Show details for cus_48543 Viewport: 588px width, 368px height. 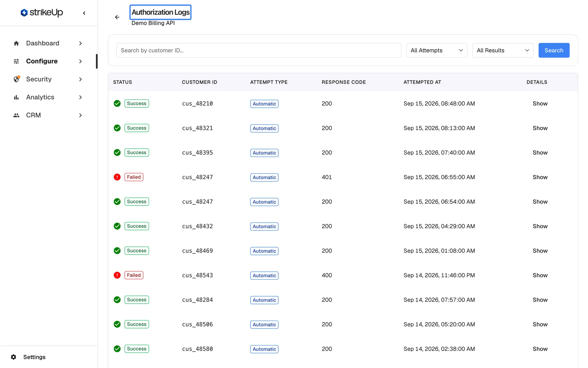coord(540,275)
